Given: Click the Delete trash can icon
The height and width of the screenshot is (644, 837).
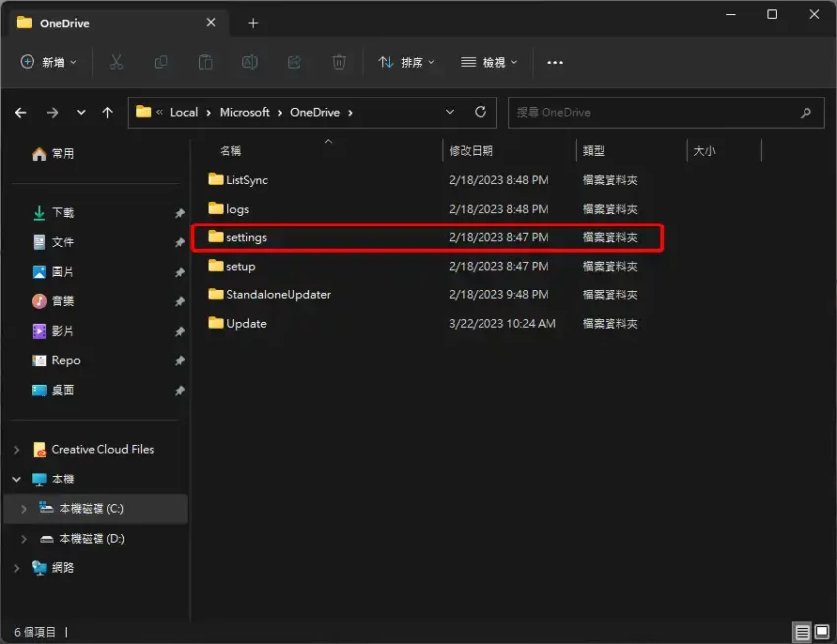Looking at the screenshot, I should pyautogui.click(x=339, y=62).
